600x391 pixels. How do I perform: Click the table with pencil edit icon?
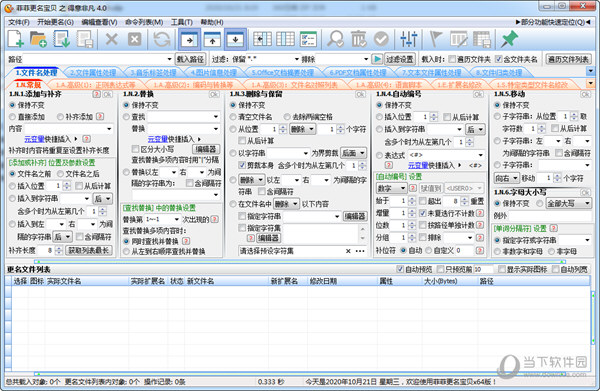click(458, 39)
